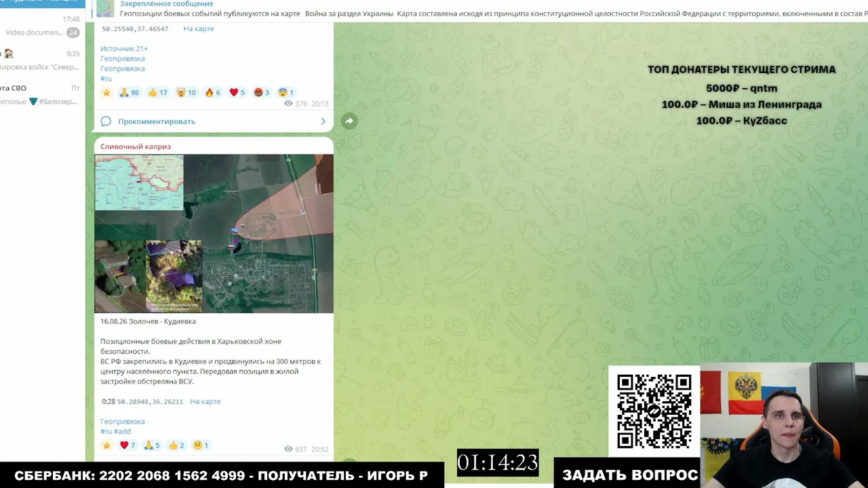This screenshot has width=868, height=488.
Task: Expand comments using the Прокомментировать chevron
Action: click(x=323, y=121)
